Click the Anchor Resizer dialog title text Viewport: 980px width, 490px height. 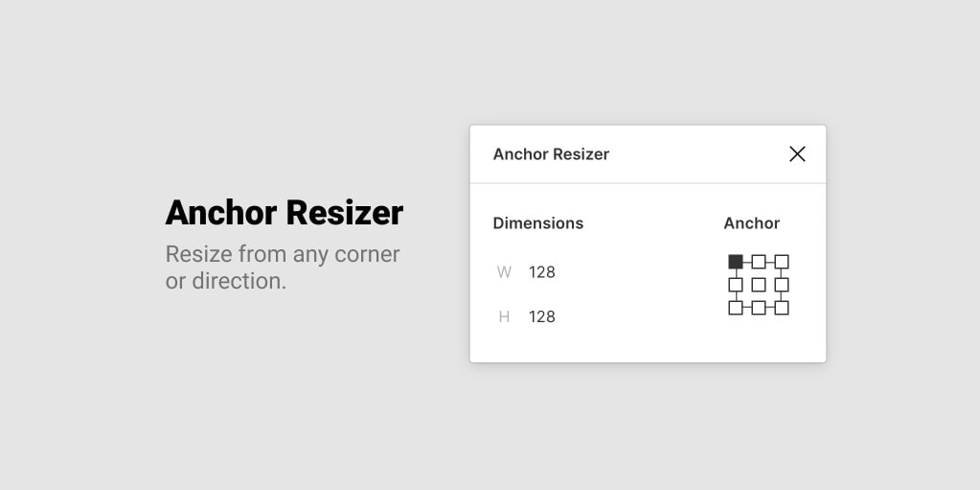click(551, 154)
